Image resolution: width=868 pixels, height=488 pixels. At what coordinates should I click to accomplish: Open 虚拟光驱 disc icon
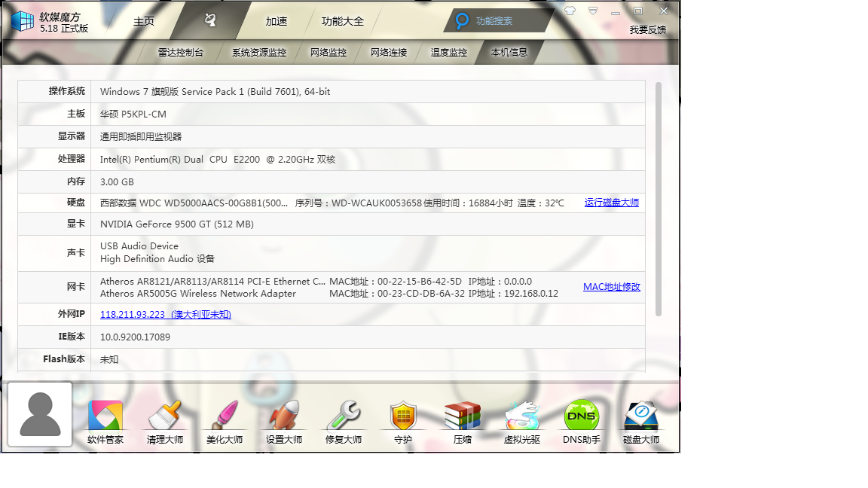[x=521, y=422]
